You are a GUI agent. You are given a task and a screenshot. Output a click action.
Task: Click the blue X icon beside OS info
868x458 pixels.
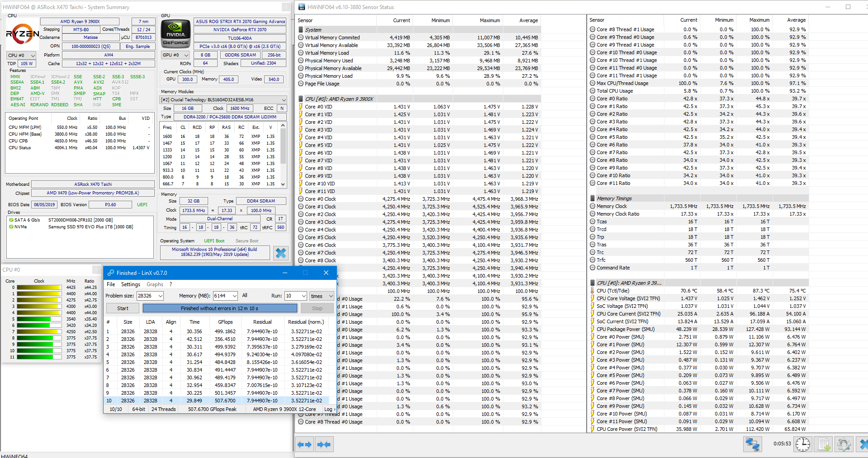tap(281, 253)
